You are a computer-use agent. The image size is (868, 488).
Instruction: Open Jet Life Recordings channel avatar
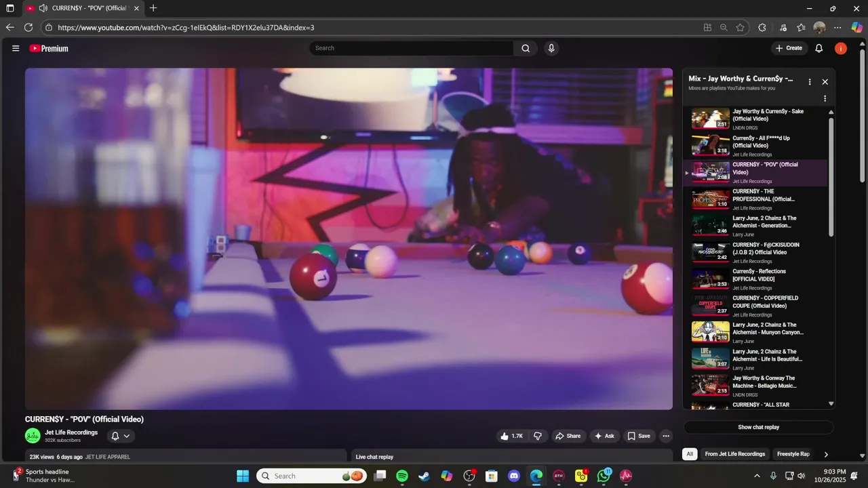tap(33, 436)
